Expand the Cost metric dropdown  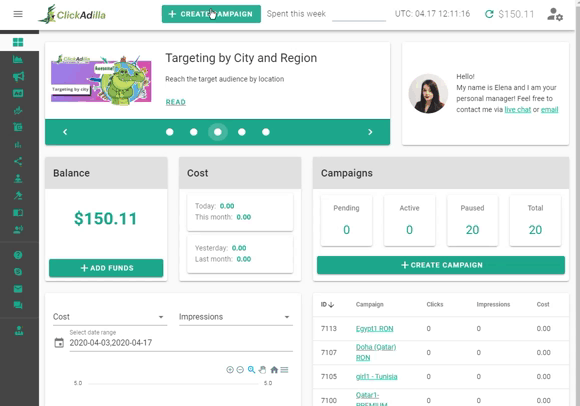[110, 317]
